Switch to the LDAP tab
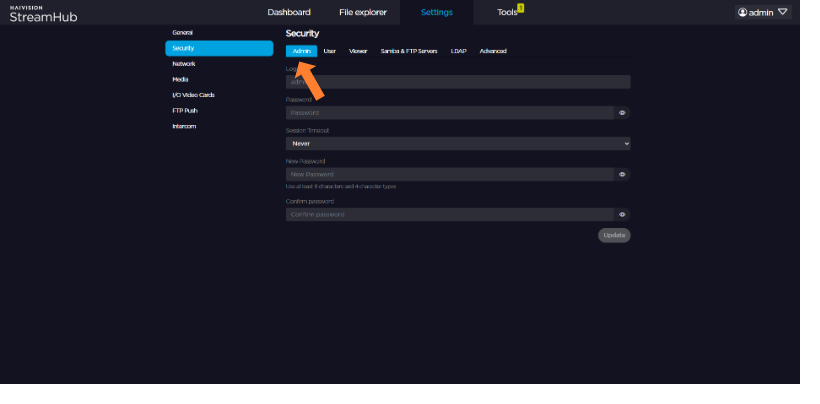 click(458, 51)
